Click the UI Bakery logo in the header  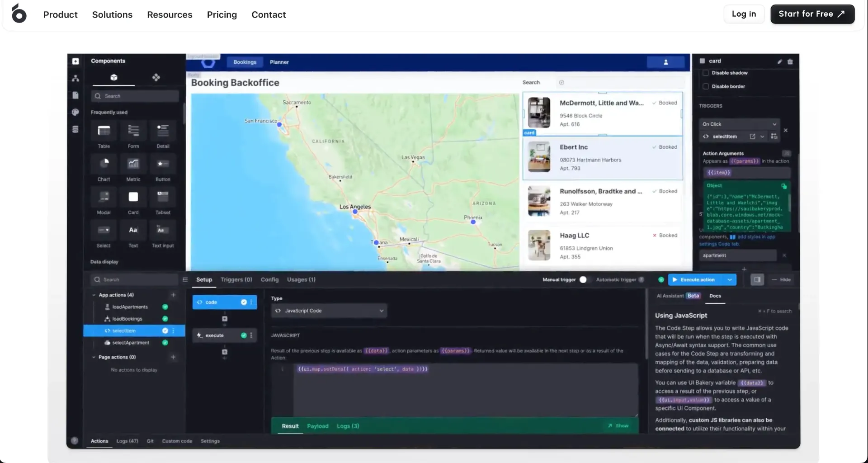click(19, 14)
